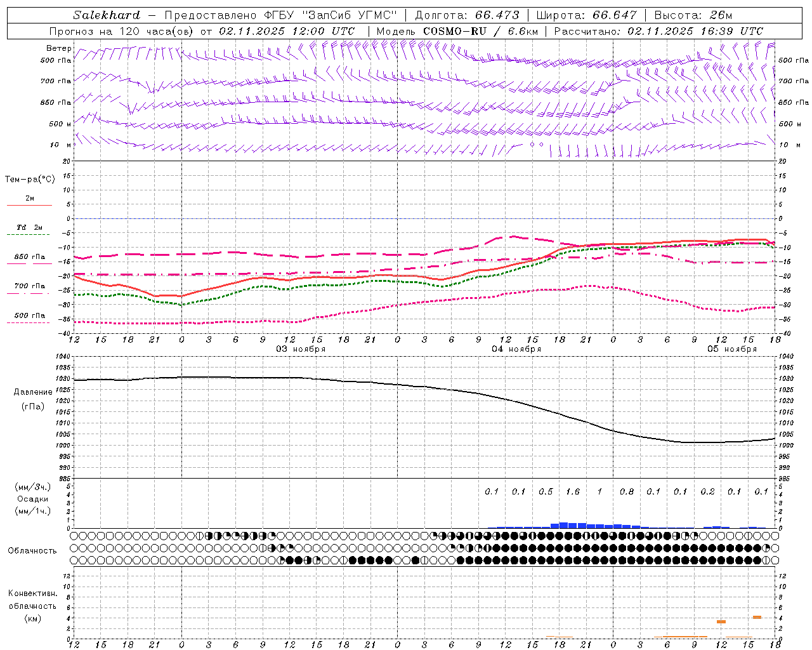Image resolution: width=812 pixels, height=650 pixels.
Task: Click the date label "03 ноября"
Action: click(x=301, y=348)
